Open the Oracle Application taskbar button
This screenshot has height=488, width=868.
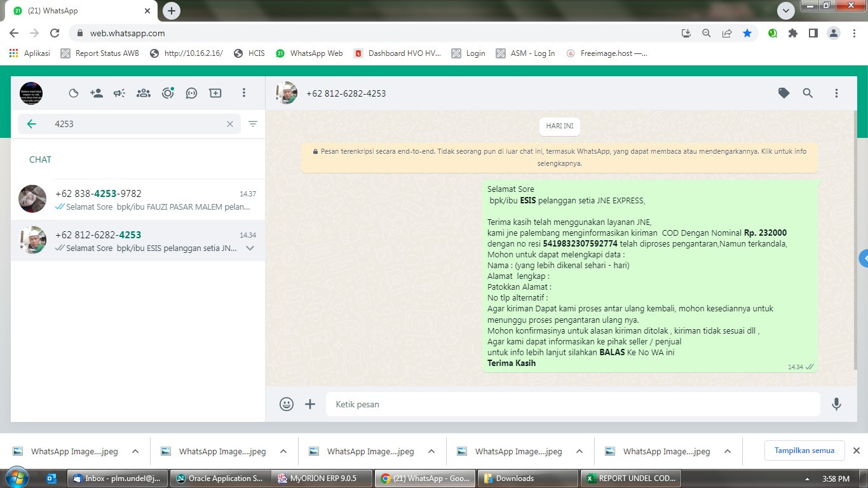[220, 478]
